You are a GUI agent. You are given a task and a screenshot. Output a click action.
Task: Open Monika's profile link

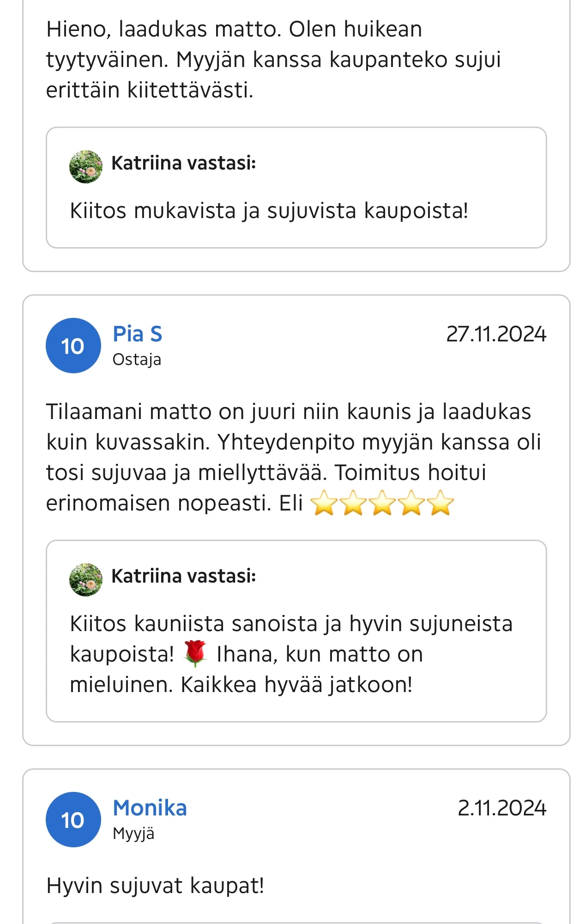[149, 808]
